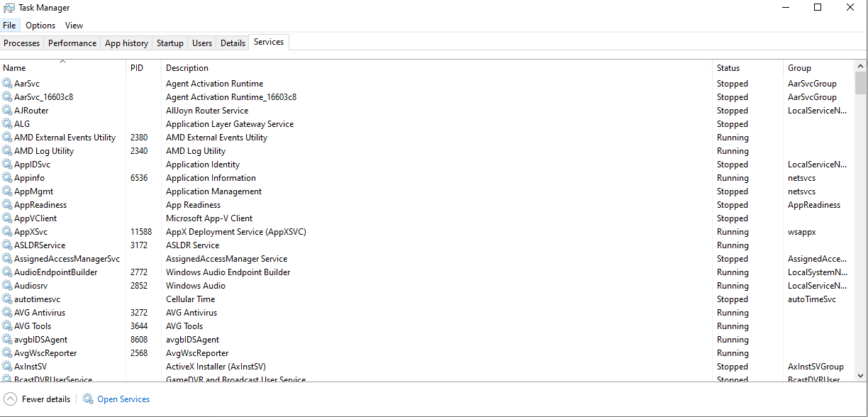868x417 pixels.
Task: Click the AVG Antivirus service icon
Action: pos(7,313)
